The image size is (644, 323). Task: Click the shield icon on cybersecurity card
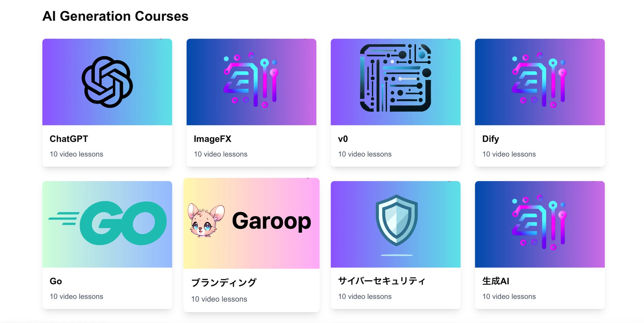tap(396, 220)
